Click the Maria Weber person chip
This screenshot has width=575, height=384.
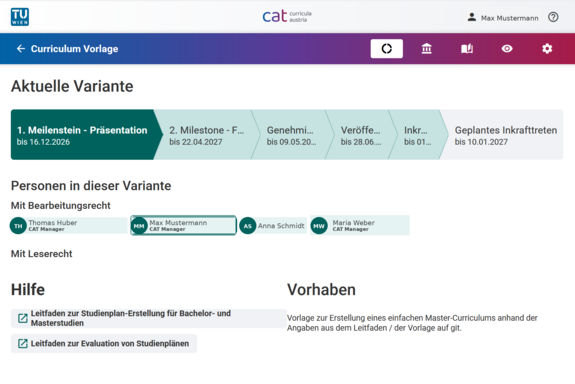click(x=360, y=226)
